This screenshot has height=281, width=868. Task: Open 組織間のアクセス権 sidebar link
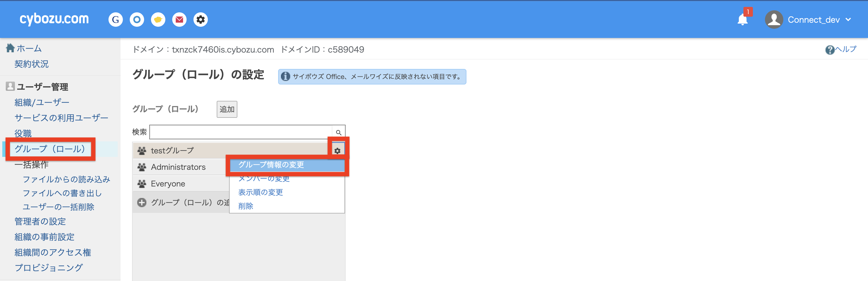point(53,252)
